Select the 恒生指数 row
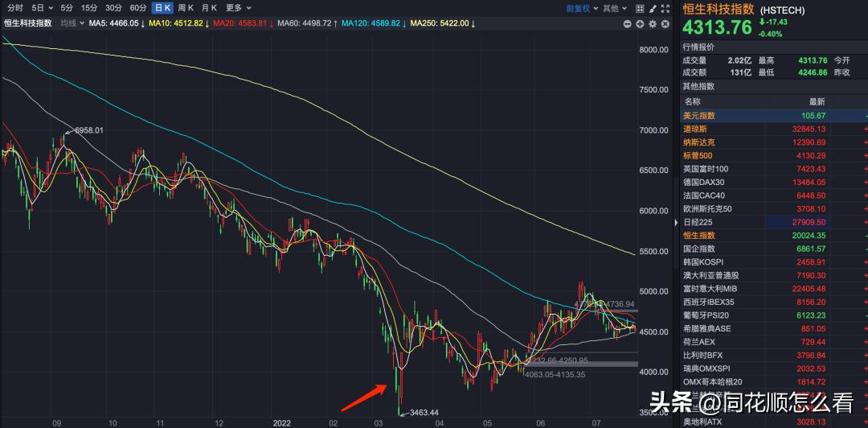Image resolution: width=868 pixels, height=428 pixels. point(774,236)
